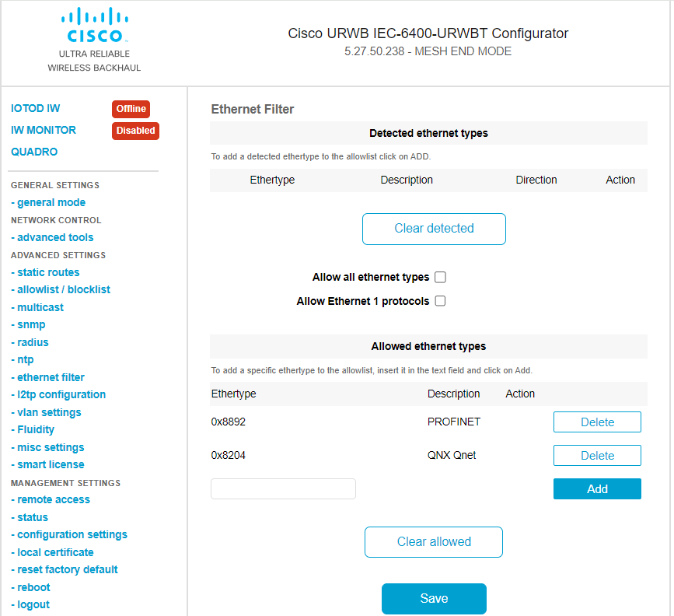
Task: Delete the QNX Qnet ethertype entry
Action: [x=597, y=456]
